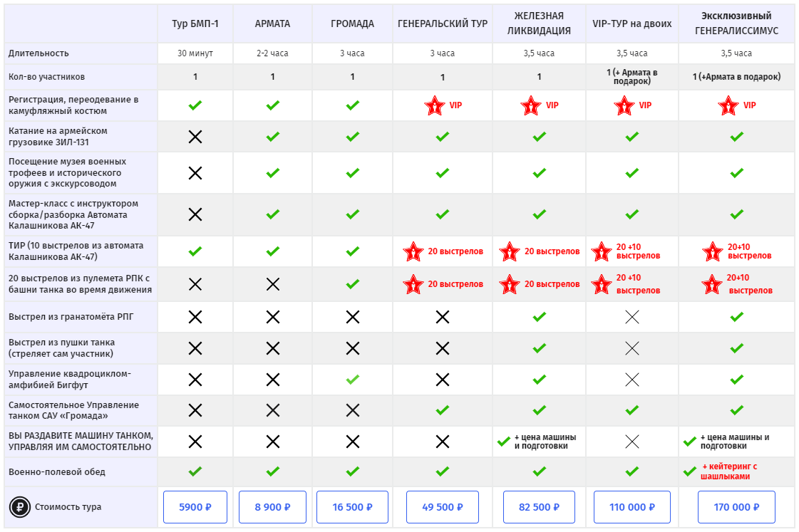The image size is (799, 532).
Task: Select the 49 500 ₽ tour price button
Action: tap(443, 508)
